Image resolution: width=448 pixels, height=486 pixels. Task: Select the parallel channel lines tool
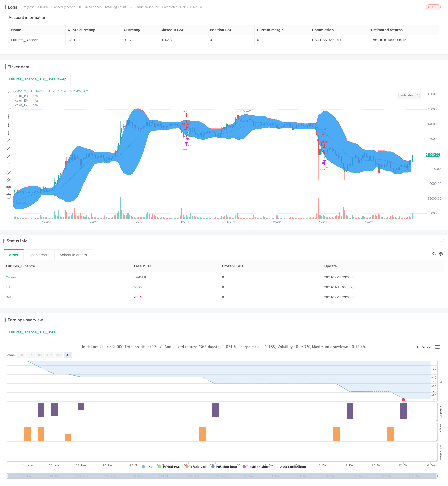(x=9, y=172)
